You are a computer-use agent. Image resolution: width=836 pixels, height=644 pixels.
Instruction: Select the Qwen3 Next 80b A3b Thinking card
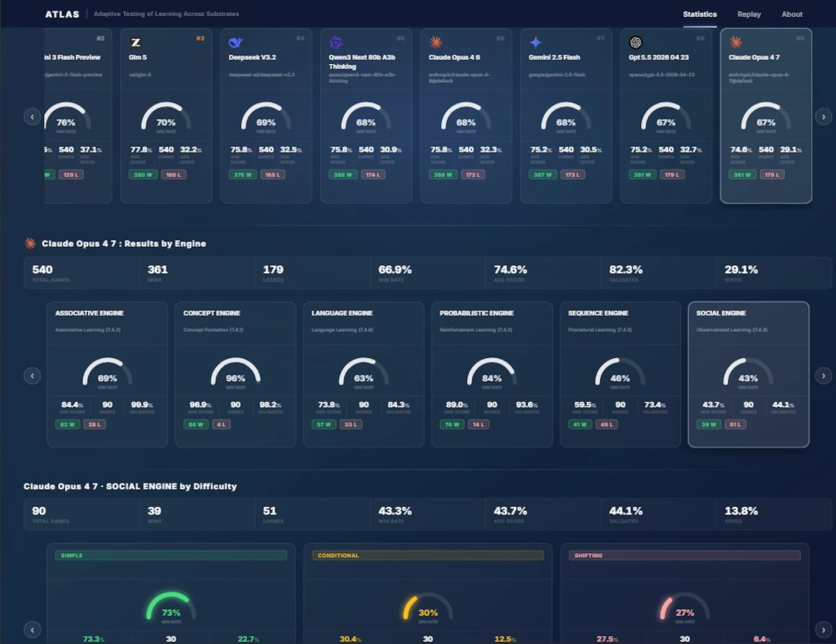pyautogui.click(x=366, y=116)
